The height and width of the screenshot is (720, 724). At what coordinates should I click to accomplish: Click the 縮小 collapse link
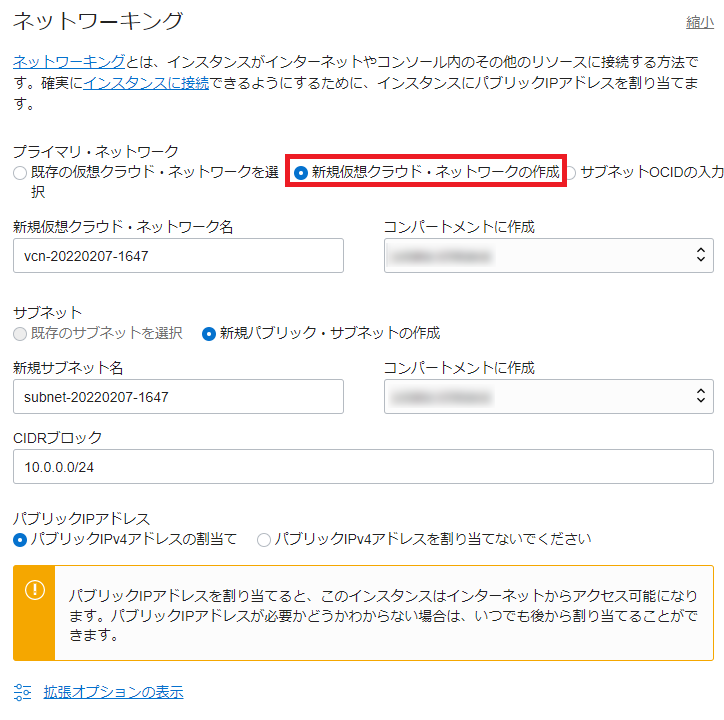(699, 21)
